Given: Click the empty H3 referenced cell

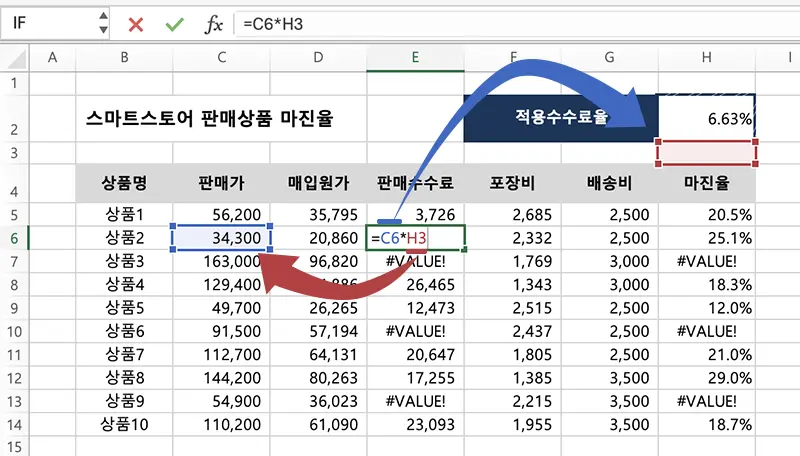Looking at the screenshot, I should (707, 153).
